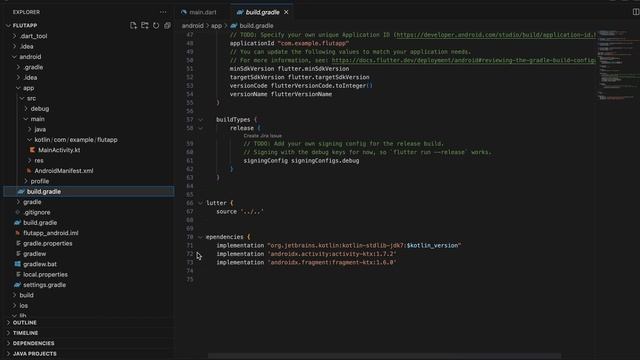This screenshot has height=360, width=640.
Task: Expand the OUTLINE section
Action: coord(24,322)
